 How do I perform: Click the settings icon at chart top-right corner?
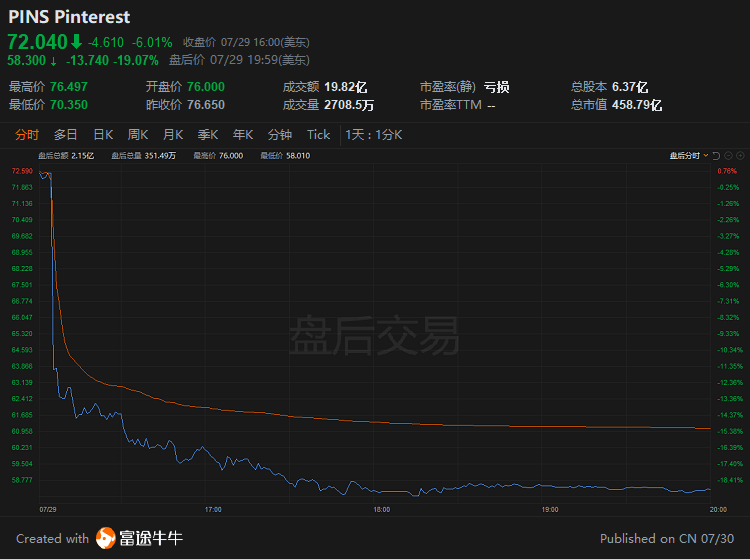coord(740,156)
